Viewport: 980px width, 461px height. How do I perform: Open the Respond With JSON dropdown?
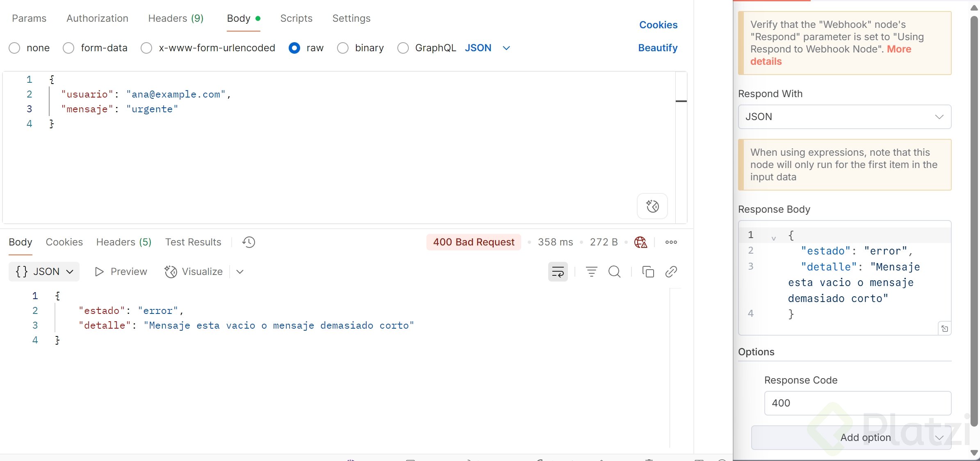pos(844,117)
